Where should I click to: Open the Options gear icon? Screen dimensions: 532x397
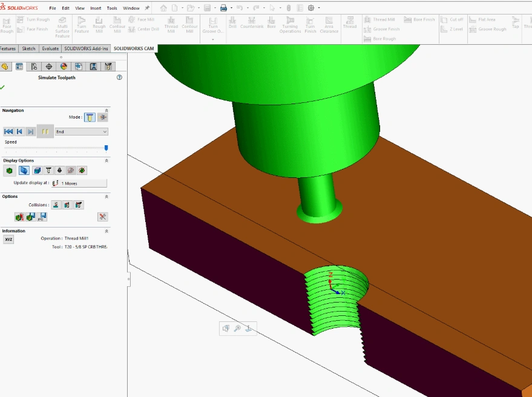(310, 8)
